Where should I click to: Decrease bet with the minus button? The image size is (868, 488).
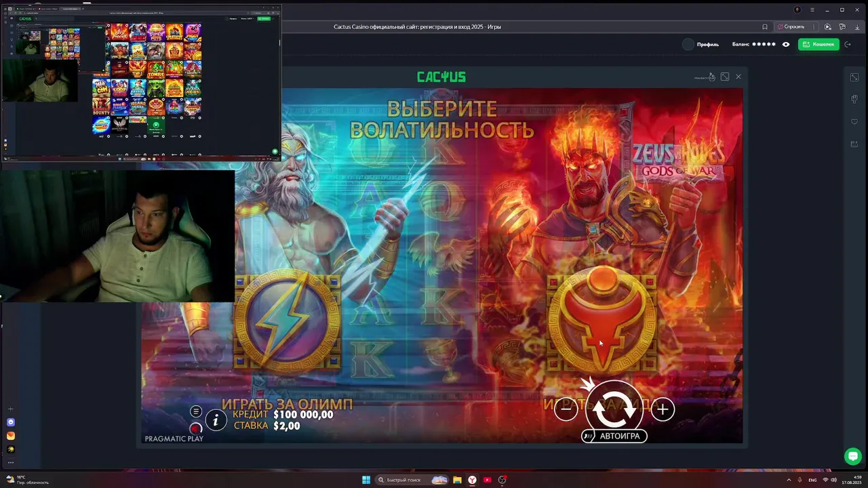tap(566, 409)
